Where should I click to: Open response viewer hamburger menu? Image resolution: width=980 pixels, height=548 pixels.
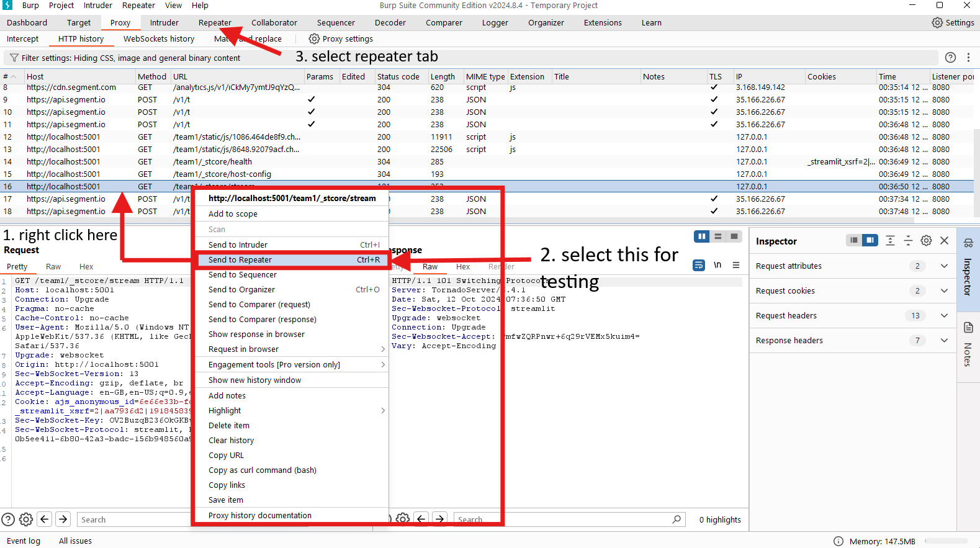tap(736, 265)
